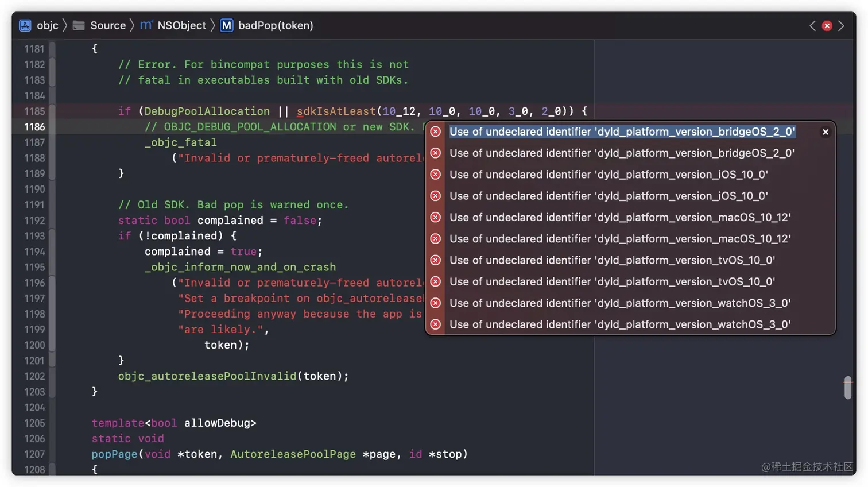Click line number 1202 in the gutter
Screen dimensions: 868x487
coord(34,376)
